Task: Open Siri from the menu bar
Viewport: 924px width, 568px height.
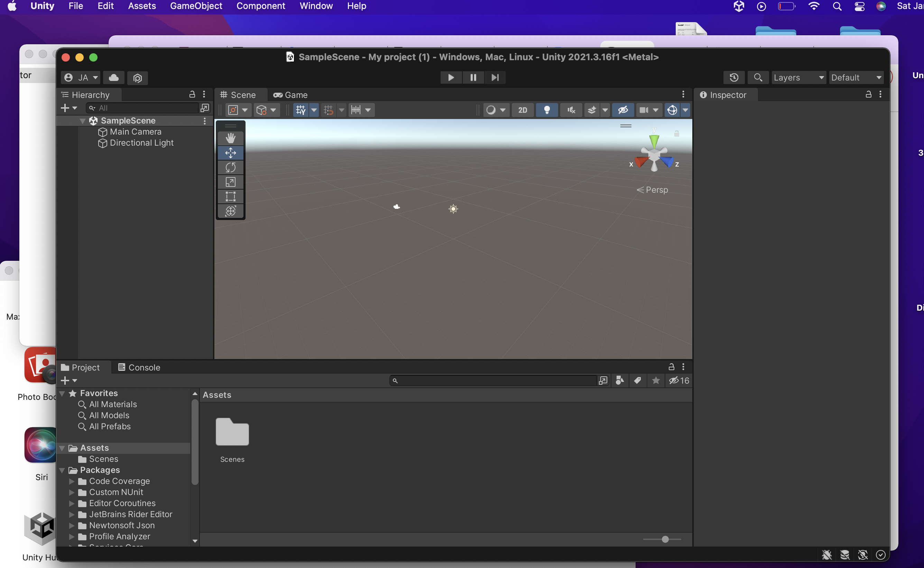Action: (881, 6)
